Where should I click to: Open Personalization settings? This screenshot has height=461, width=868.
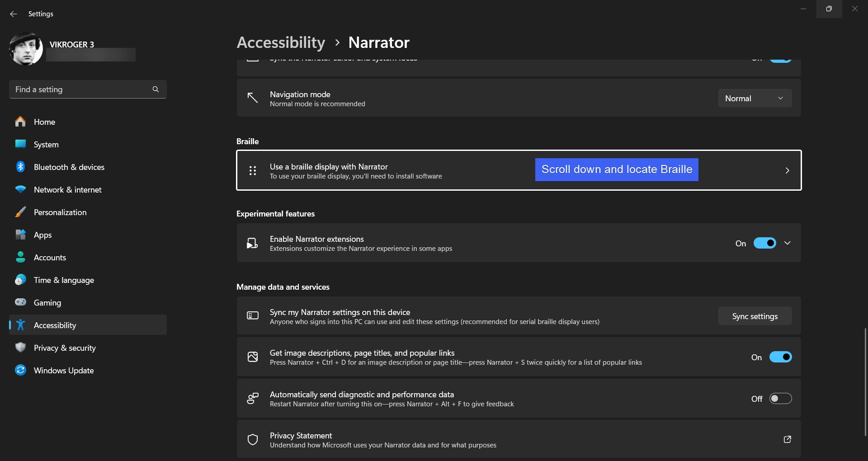click(88, 212)
